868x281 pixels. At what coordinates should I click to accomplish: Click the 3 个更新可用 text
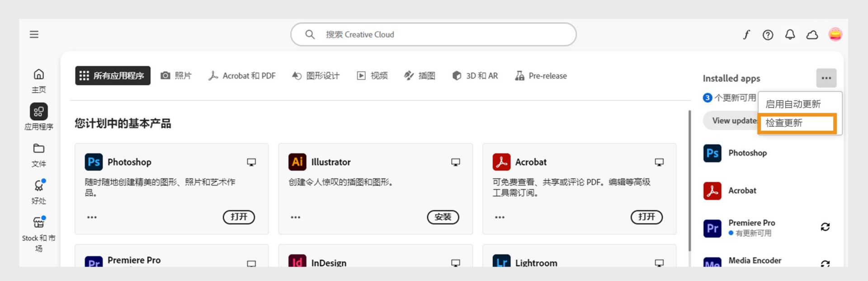click(730, 98)
